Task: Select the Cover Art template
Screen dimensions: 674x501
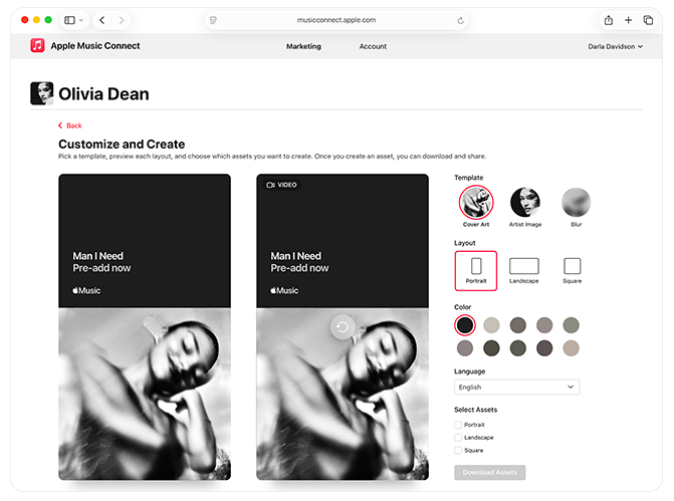Action: (x=475, y=203)
